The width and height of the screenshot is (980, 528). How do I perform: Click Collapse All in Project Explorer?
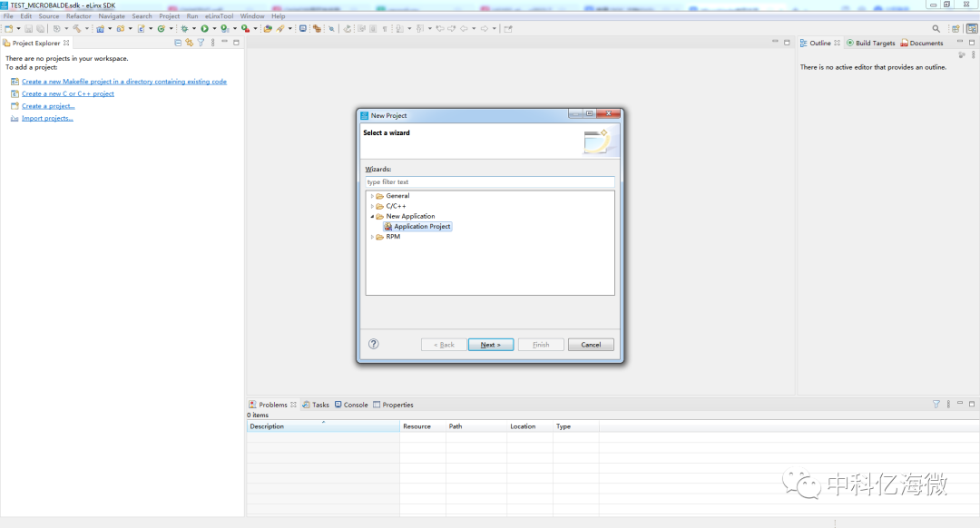[x=178, y=43]
